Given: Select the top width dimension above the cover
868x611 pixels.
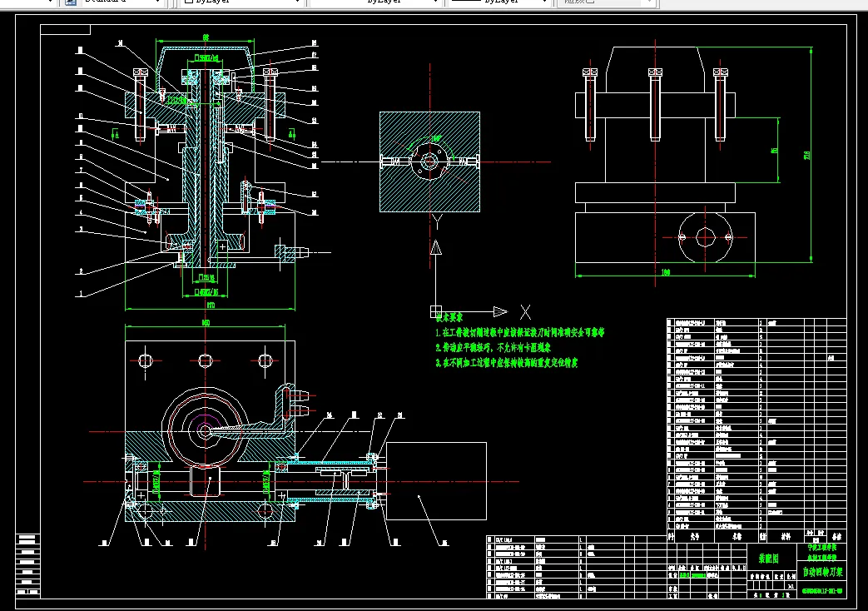Looking at the screenshot, I should (x=206, y=37).
